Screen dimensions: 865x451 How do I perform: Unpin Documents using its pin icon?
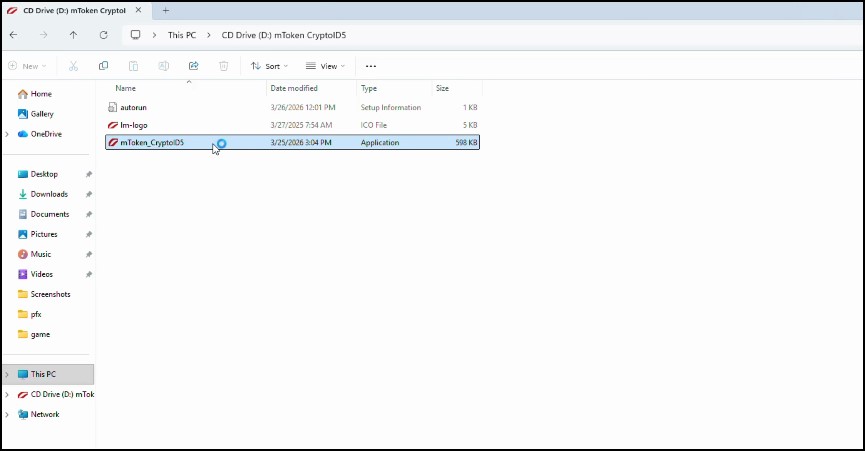click(89, 214)
